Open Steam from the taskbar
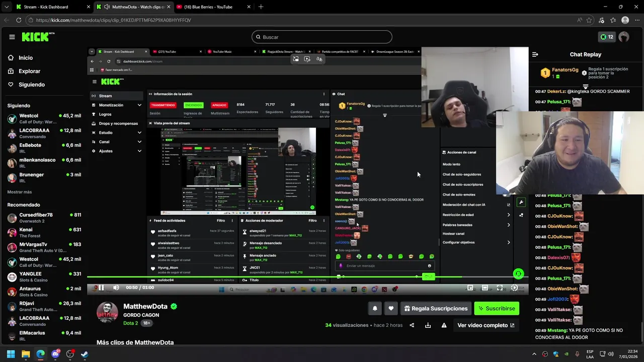 pos(85,354)
